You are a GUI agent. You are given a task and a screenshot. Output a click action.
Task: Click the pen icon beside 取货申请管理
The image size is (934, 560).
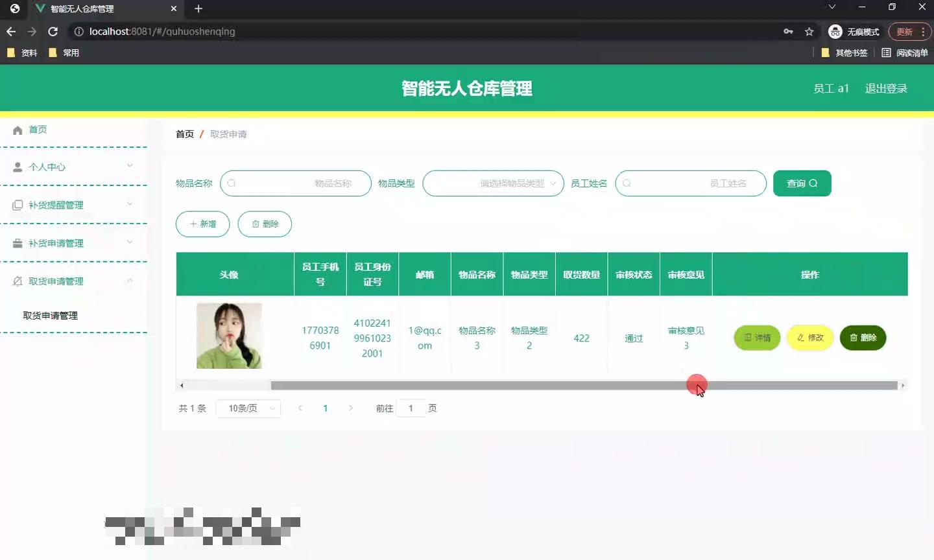(17, 281)
